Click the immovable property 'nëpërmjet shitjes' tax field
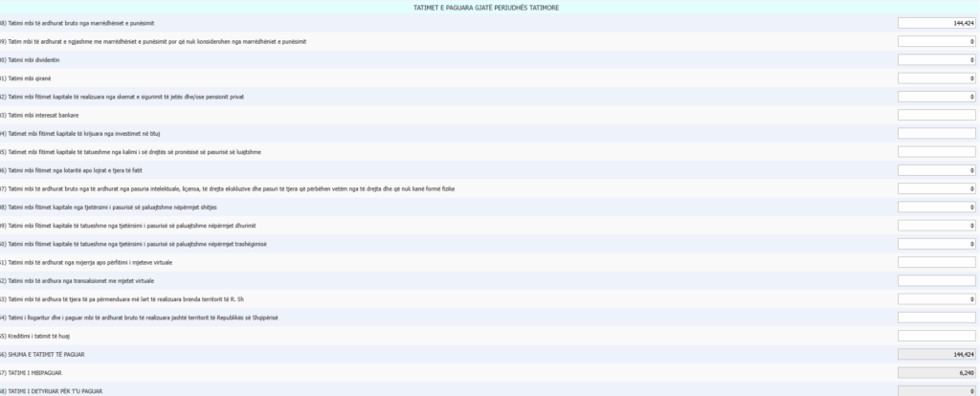The width and height of the screenshot is (980, 396). click(x=936, y=207)
